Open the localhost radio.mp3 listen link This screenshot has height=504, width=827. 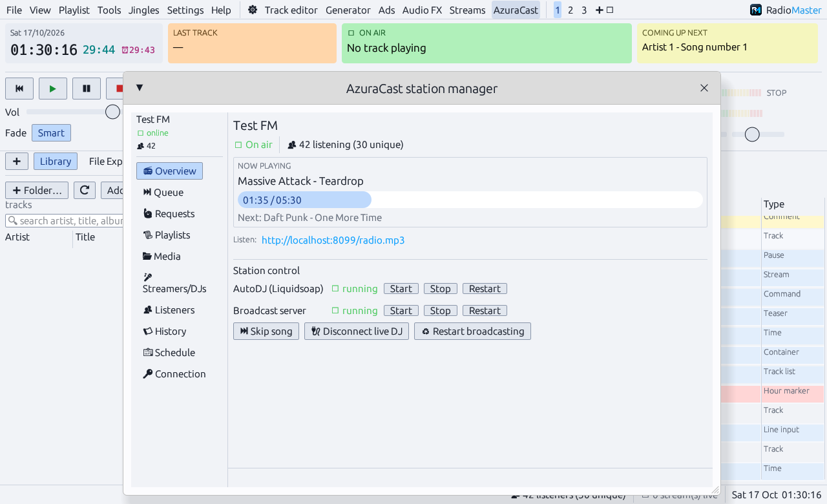click(x=333, y=240)
